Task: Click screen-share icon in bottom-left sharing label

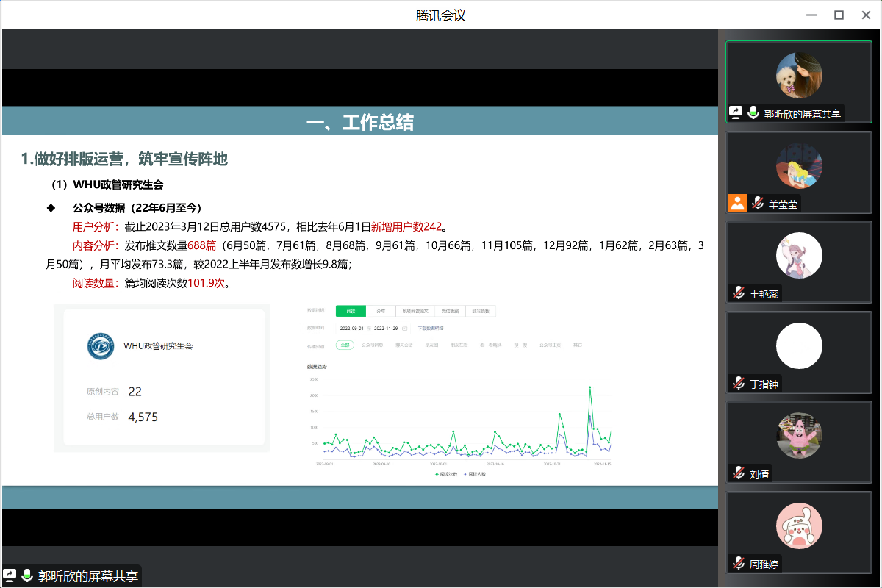Action: pos(10,576)
